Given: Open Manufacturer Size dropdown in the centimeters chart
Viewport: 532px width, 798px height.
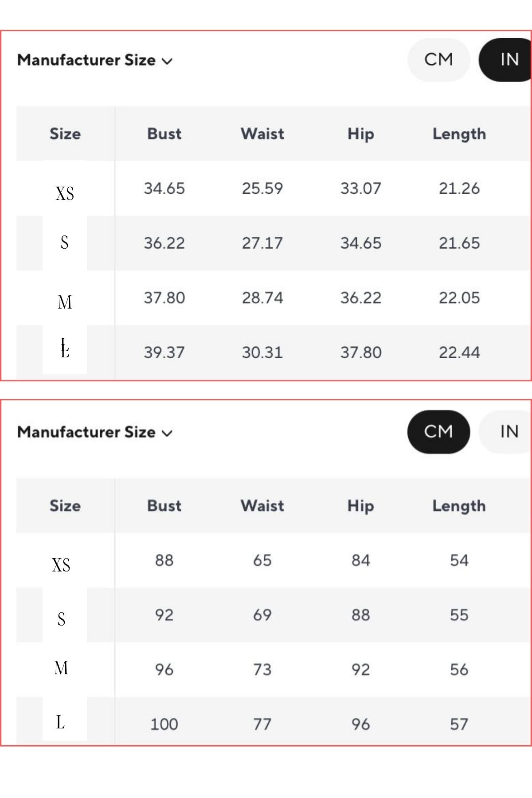Looking at the screenshot, I should 94,432.
